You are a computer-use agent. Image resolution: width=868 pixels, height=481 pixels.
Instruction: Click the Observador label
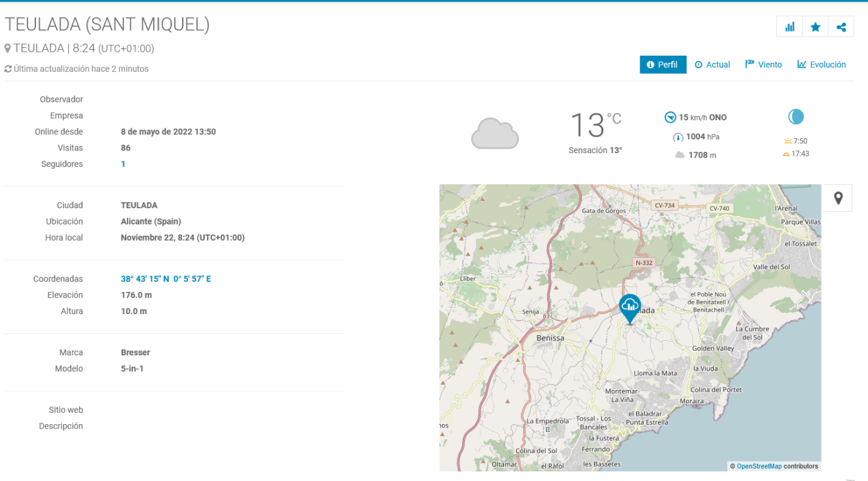click(x=62, y=99)
